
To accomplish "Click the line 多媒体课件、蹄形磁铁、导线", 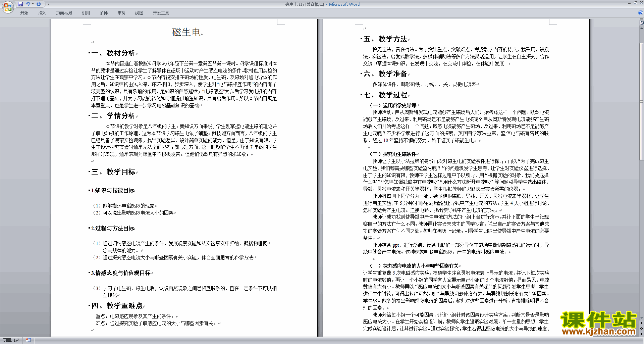I will [x=424, y=84].
